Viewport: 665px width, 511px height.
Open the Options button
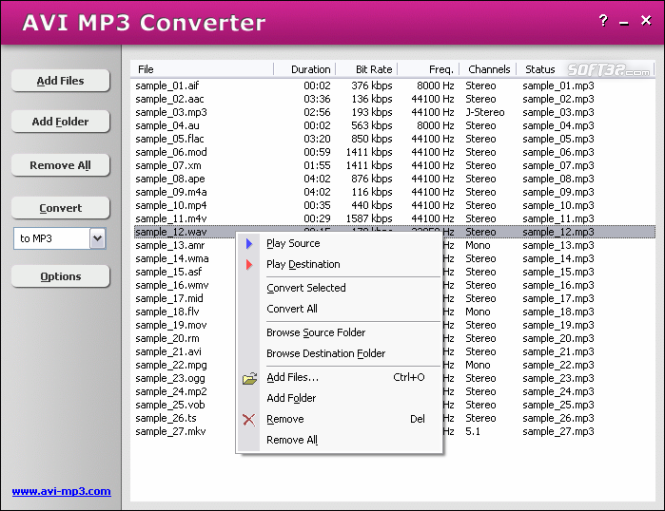[60, 276]
